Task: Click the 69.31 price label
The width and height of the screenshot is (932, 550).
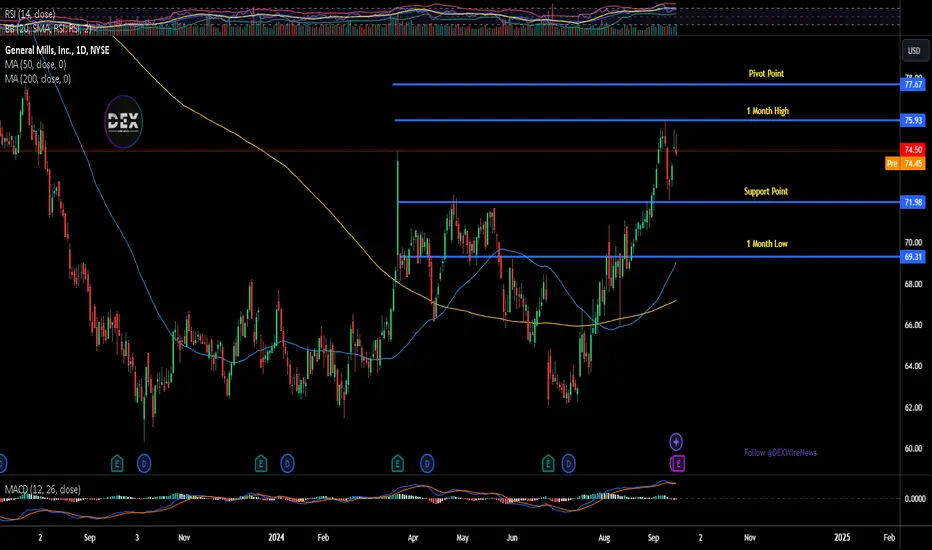Action: (913, 257)
